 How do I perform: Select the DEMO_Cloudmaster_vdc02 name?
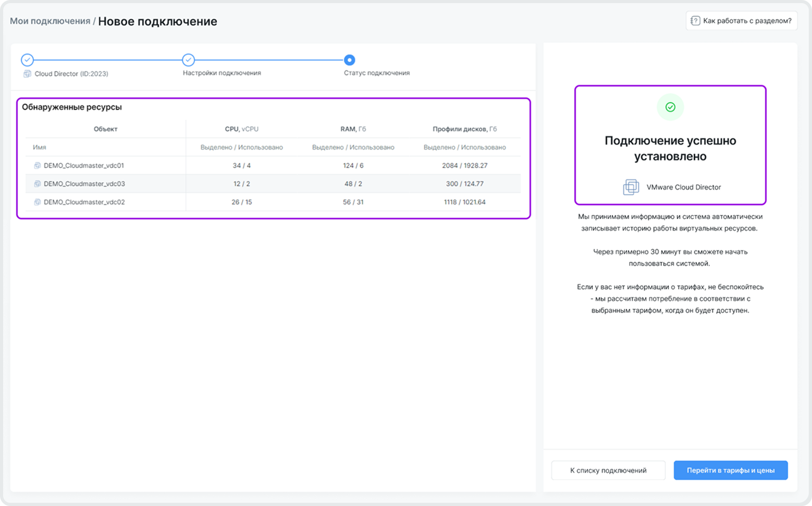pyautogui.click(x=84, y=202)
